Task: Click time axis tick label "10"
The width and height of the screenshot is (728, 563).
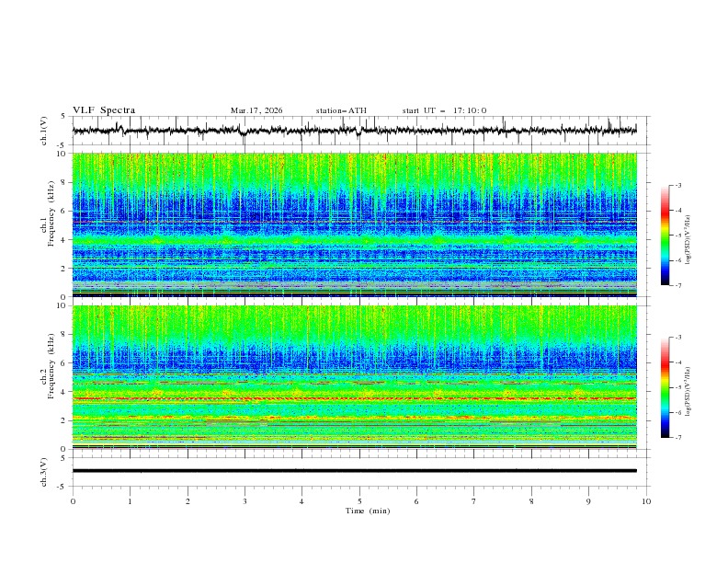Action: click(646, 501)
